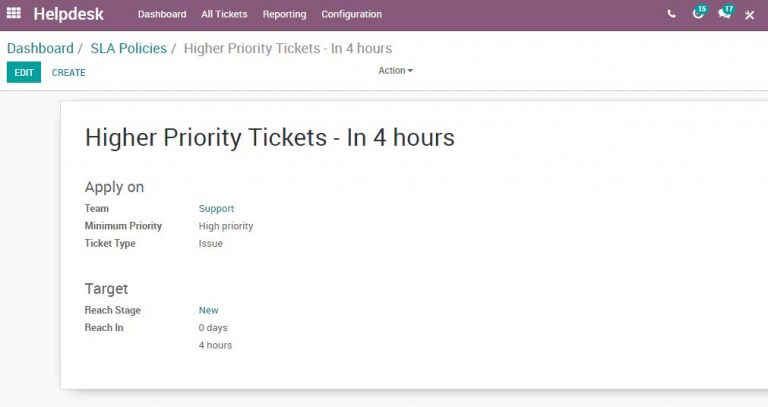Open the Dashboard menu

162,14
